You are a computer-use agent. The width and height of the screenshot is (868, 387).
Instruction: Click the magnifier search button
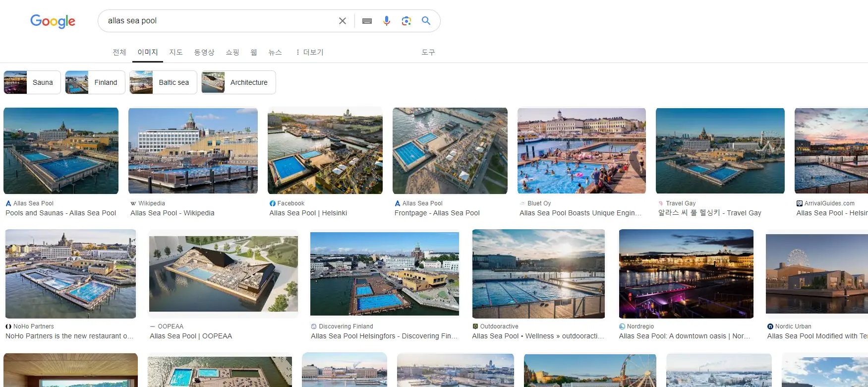pos(426,21)
